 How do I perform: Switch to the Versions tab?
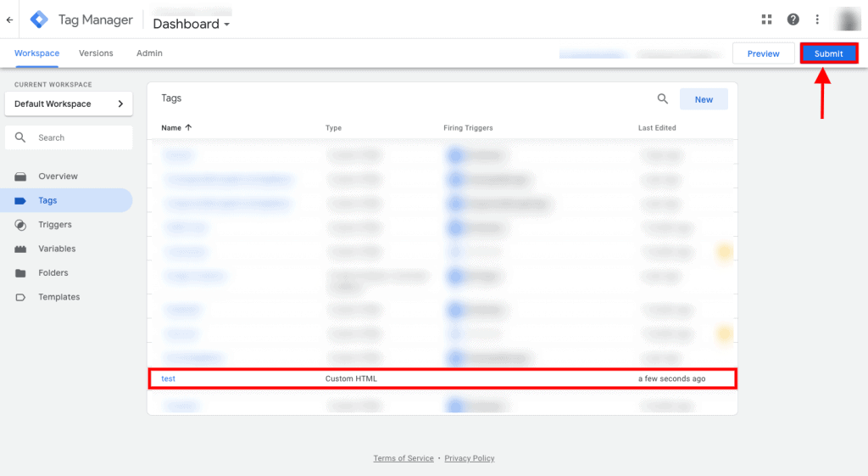pos(96,53)
